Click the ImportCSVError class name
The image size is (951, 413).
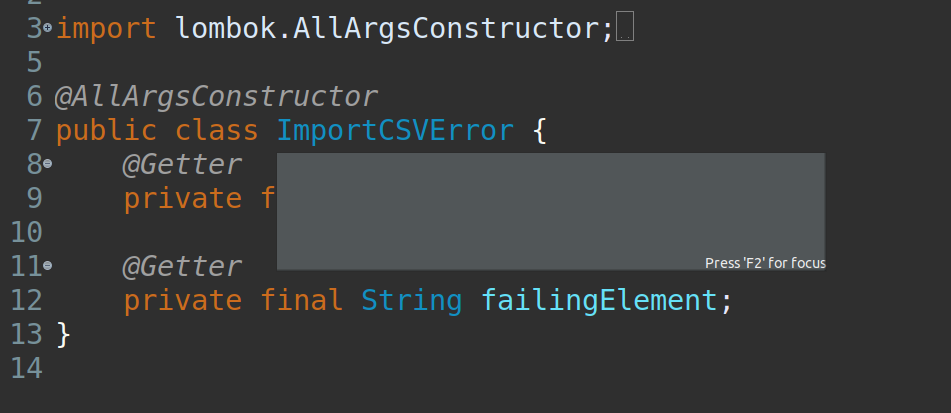(395, 130)
